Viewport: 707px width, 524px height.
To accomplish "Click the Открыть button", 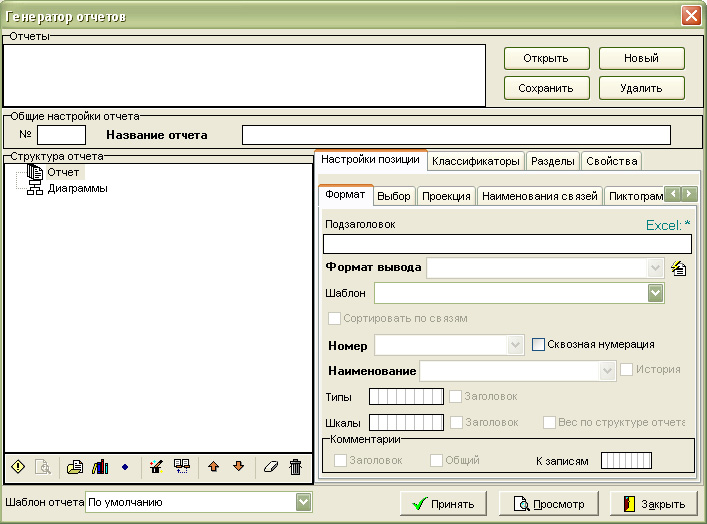I will tap(546, 59).
